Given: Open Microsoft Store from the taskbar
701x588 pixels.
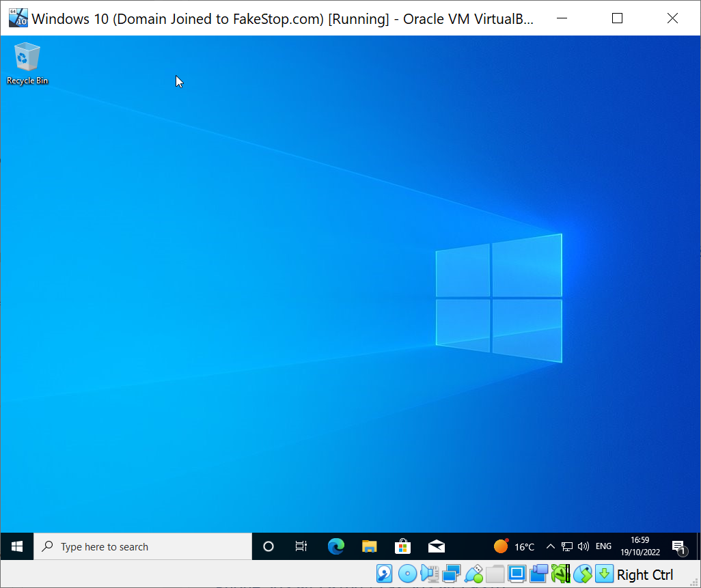Looking at the screenshot, I should (402, 546).
